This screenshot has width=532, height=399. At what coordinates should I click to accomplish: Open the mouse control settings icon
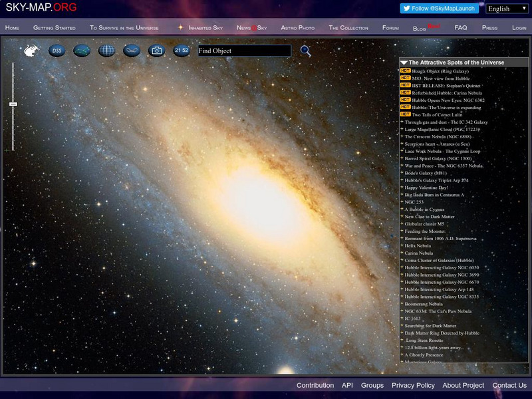tap(31, 50)
